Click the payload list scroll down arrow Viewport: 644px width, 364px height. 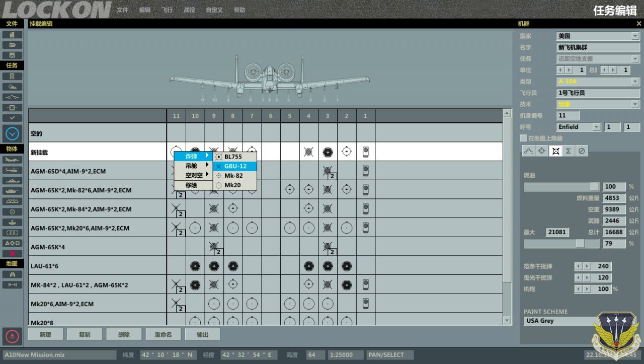(507, 320)
